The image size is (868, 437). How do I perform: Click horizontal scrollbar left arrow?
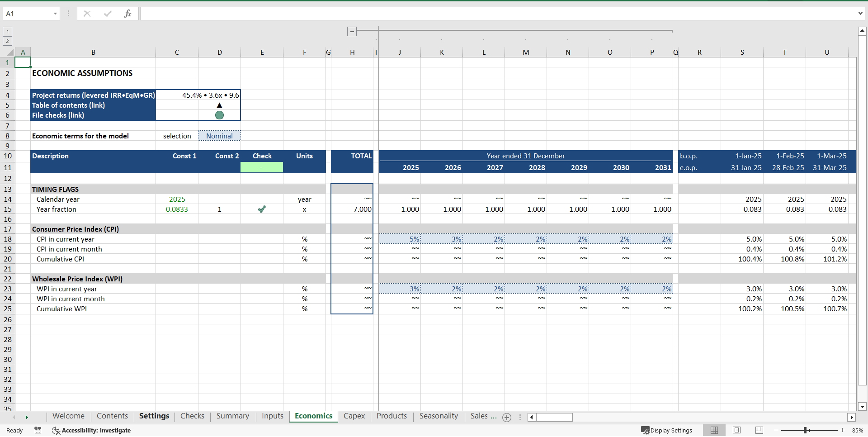click(x=531, y=417)
